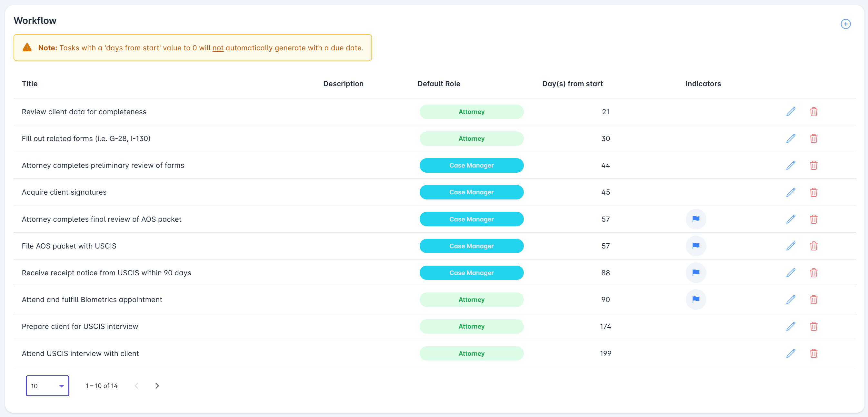
Task: Edit the 'Acquire client signatures' task
Action: [x=791, y=192]
